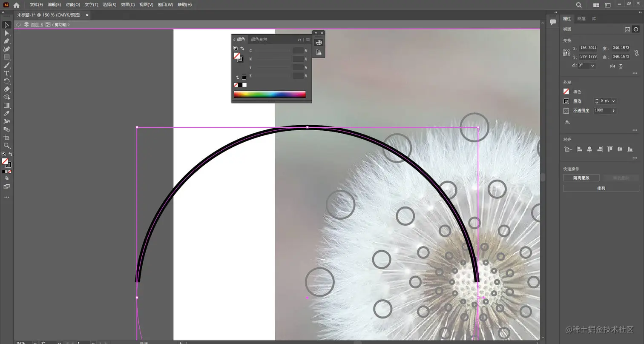Click the 排列 button under quick actions
The height and width of the screenshot is (344, 644).
(601, 188)
